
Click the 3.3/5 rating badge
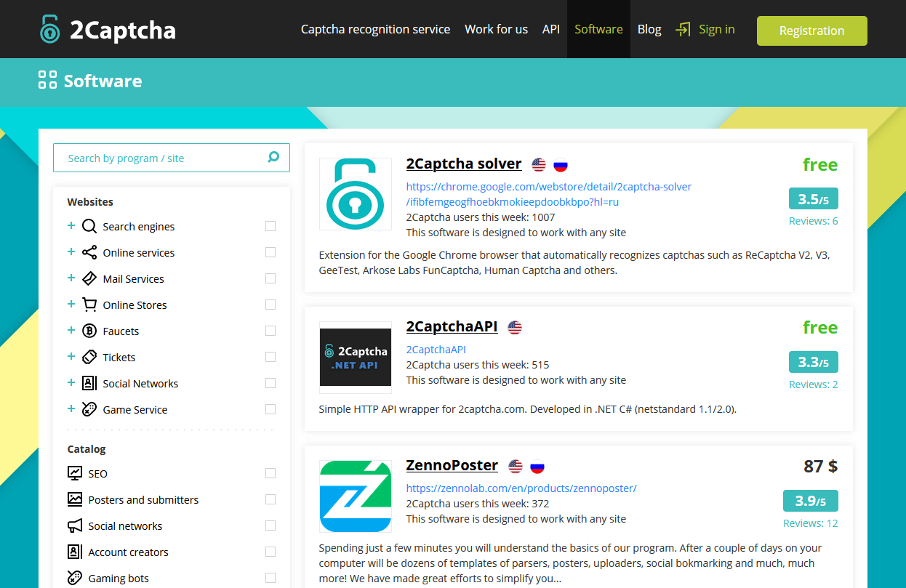point(813,362)
